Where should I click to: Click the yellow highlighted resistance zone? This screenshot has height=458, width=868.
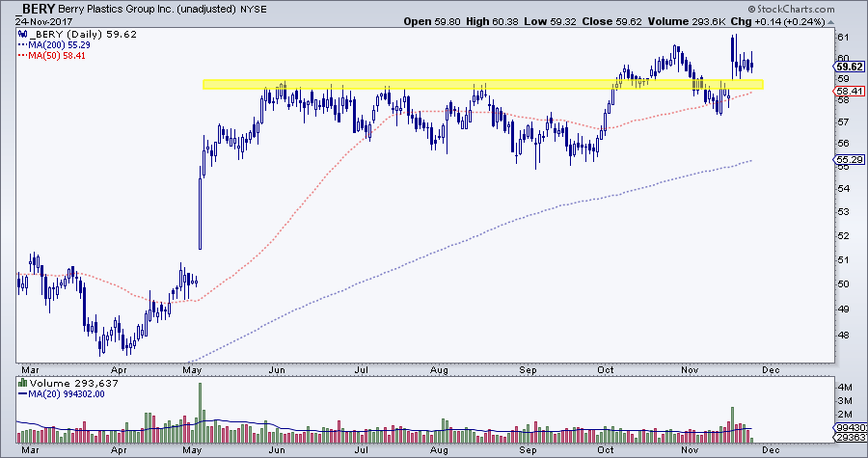(x=482, y=85)
